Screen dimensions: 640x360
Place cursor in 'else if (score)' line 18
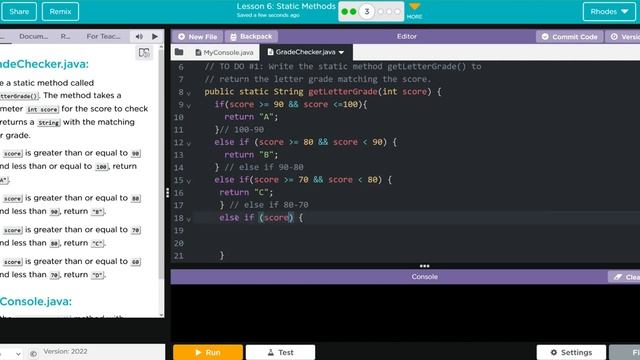coord(261,218)
